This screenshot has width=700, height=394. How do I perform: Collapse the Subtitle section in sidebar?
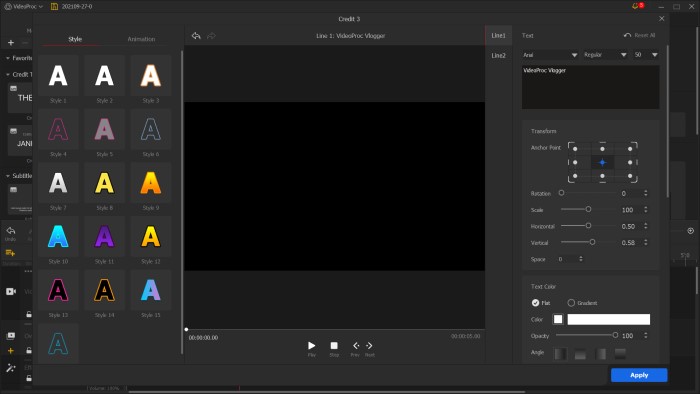click(x=8, y=176)
